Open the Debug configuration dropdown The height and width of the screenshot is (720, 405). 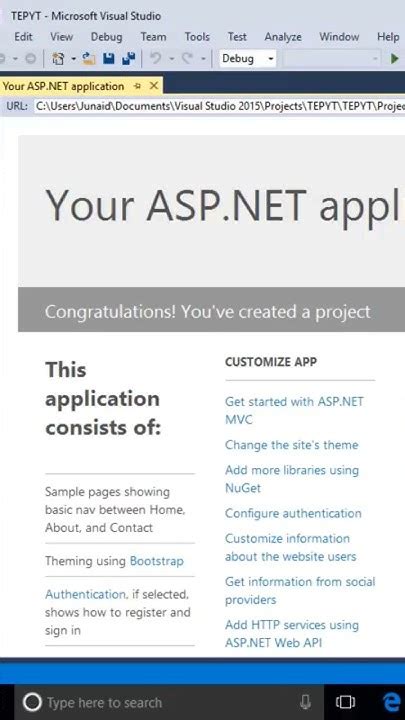tap(248, 59)
